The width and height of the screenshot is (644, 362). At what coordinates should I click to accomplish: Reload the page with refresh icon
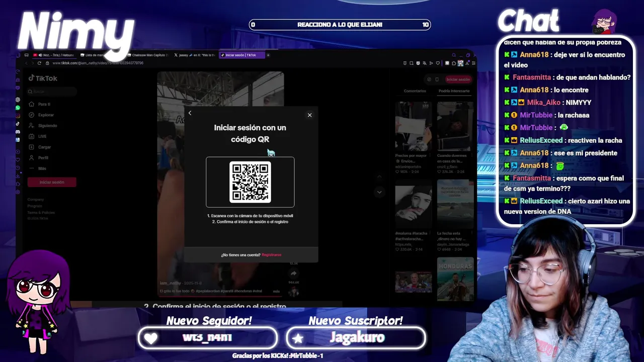point(39,63)
